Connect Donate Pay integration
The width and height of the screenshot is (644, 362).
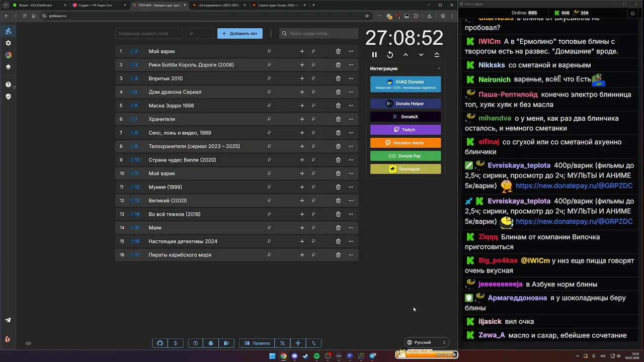[x=406, y=156]
